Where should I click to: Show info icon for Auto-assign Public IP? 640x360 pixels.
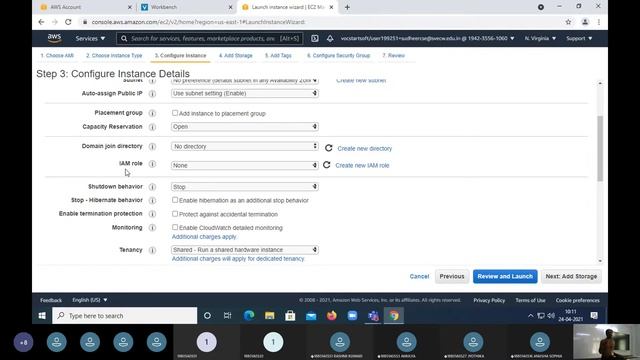[x=152, y=93]
